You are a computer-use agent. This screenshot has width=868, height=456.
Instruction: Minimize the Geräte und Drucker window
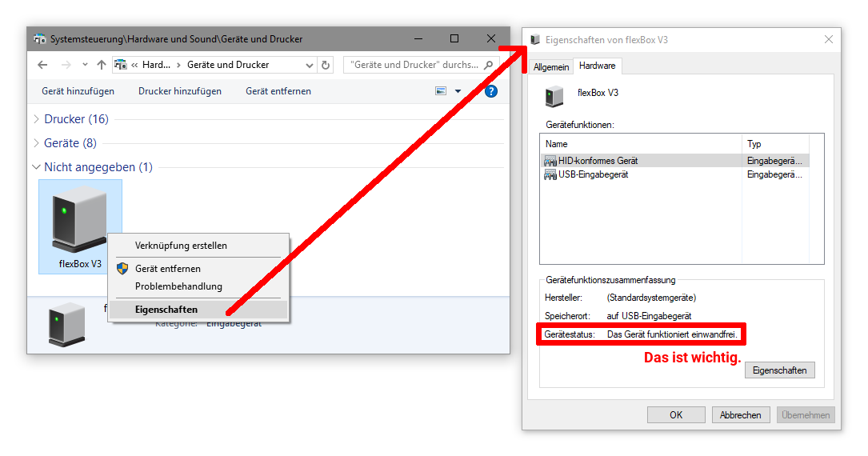tap(418, 38)
